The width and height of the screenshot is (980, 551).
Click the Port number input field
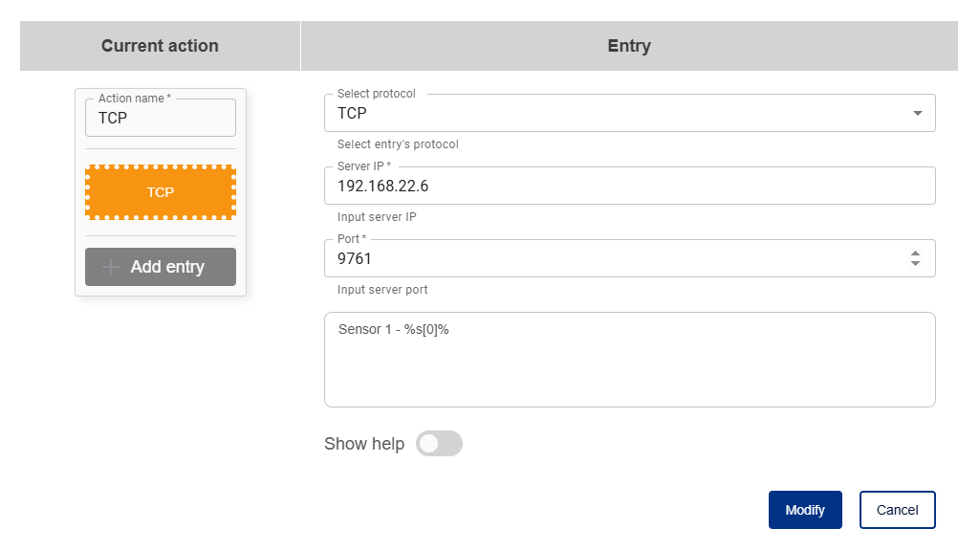(612, 258)
